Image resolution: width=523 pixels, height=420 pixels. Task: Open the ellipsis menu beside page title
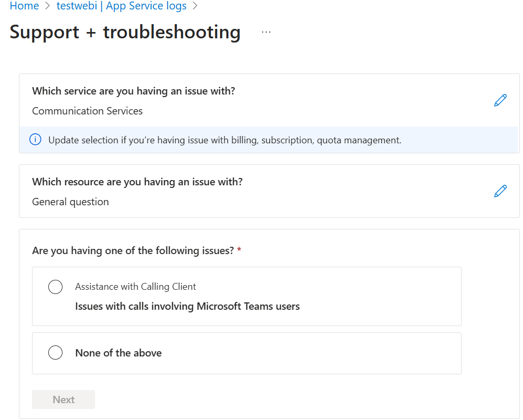[x=266, y=31]
